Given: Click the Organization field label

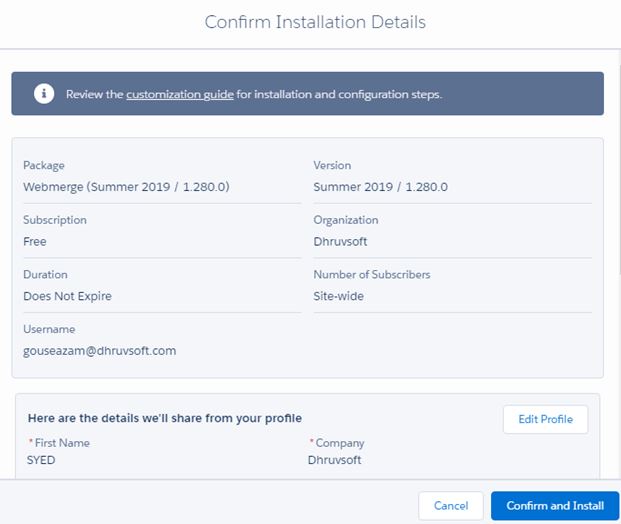Looking at the screenshot, I should [346, 220].
